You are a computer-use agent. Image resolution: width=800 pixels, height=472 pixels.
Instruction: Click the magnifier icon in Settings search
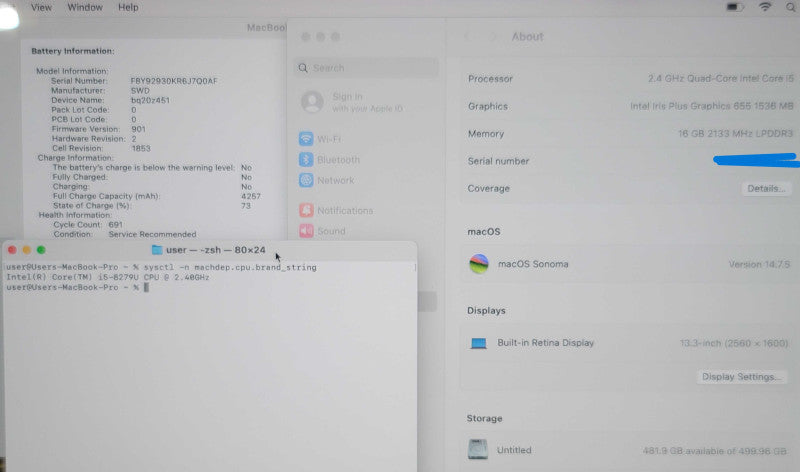tap(303, 68)
